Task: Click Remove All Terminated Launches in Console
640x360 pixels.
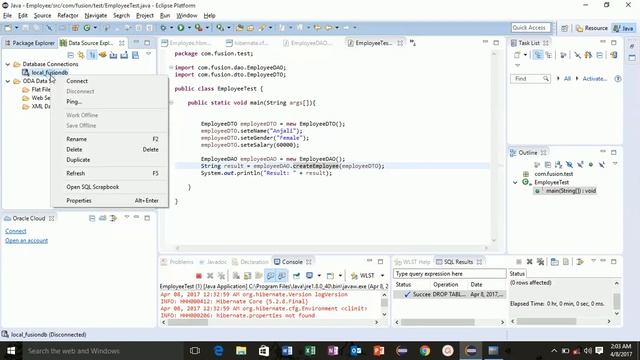Action: [x=221, y=276]
